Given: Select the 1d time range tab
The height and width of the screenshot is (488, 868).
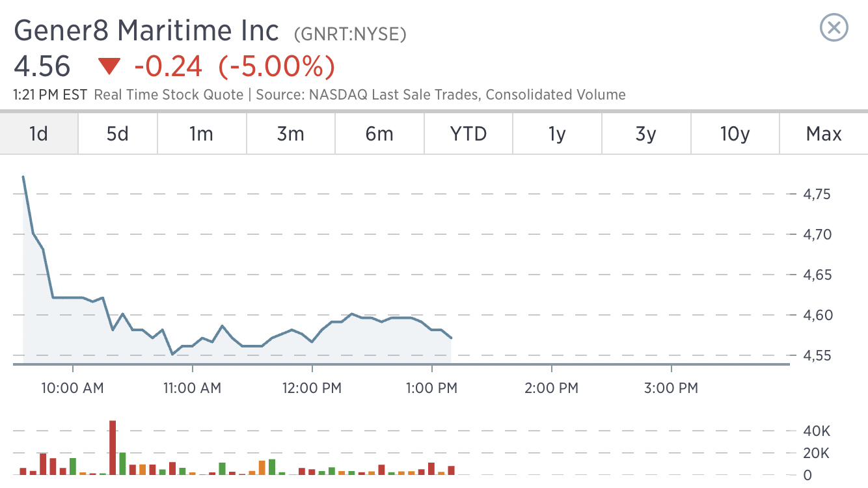Looking at the screenshot, I should (39, 134).
